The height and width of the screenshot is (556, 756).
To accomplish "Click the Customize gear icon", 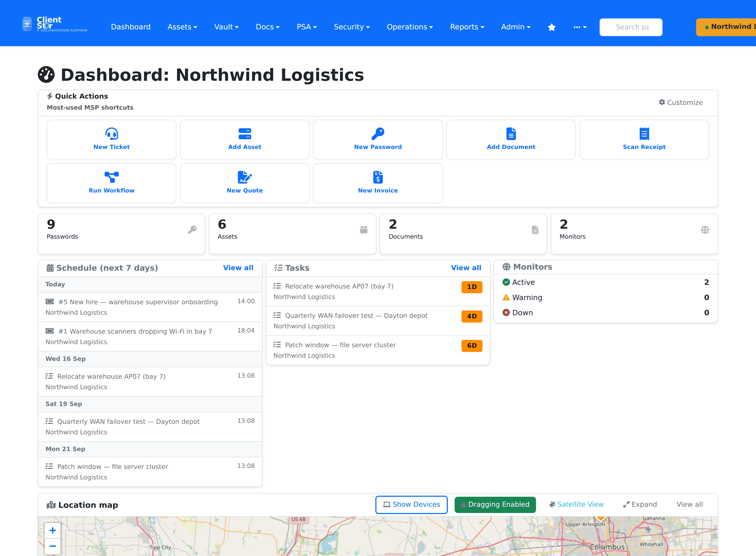I will tap(662, 102).
